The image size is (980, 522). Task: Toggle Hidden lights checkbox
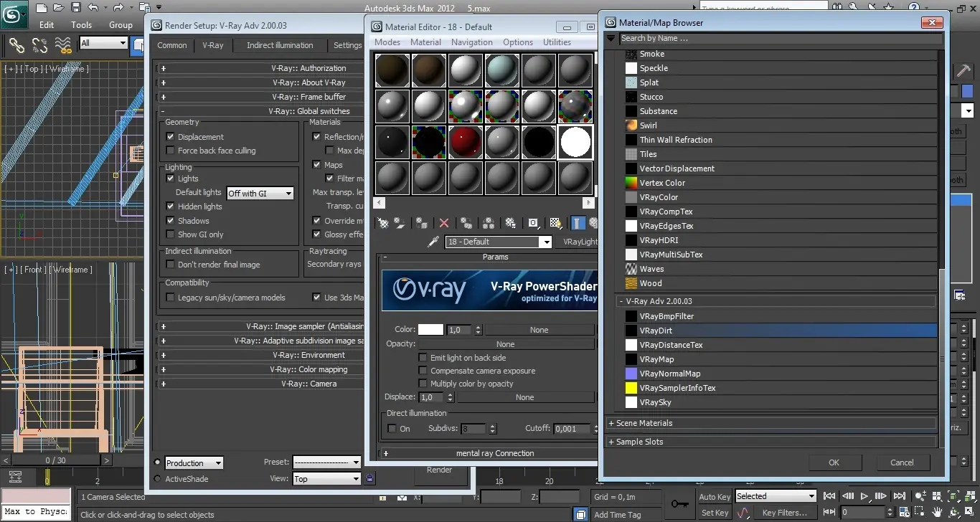point(170,207)
